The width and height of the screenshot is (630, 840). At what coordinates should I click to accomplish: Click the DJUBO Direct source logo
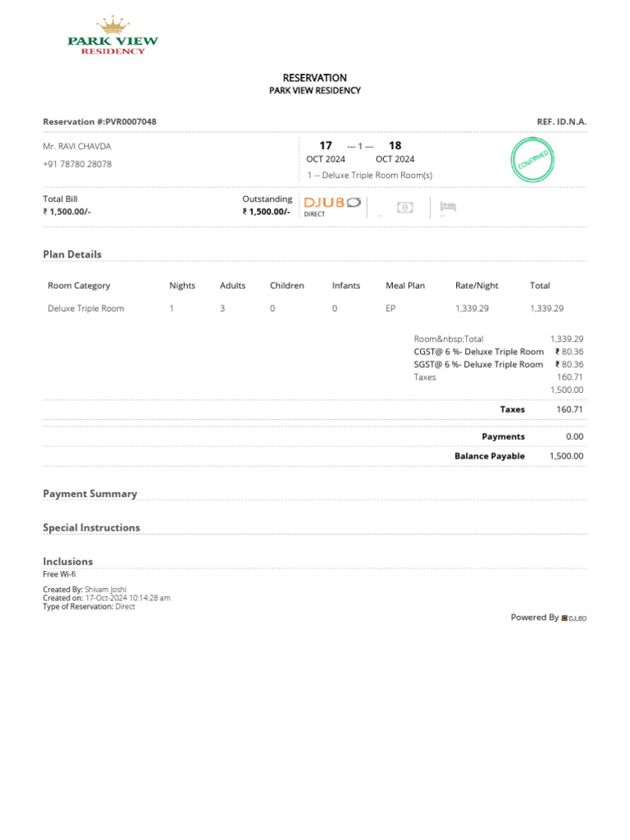click(x=332, y=206)
